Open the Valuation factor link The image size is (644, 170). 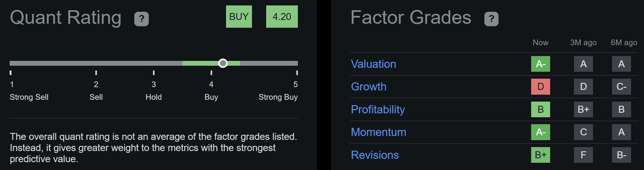[373, 64]
